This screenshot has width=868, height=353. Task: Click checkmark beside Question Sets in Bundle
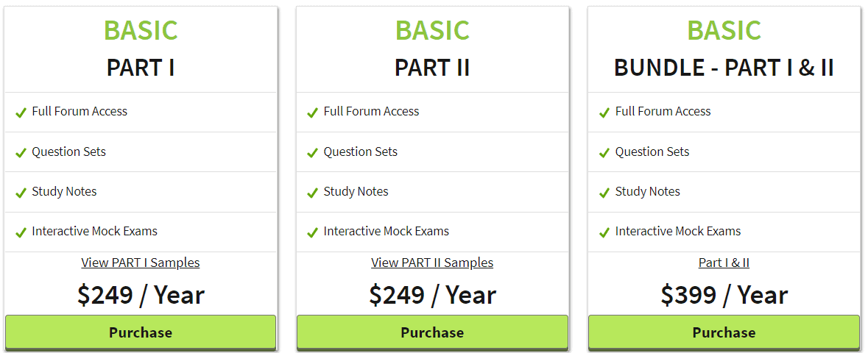click(x=604, y=153)
